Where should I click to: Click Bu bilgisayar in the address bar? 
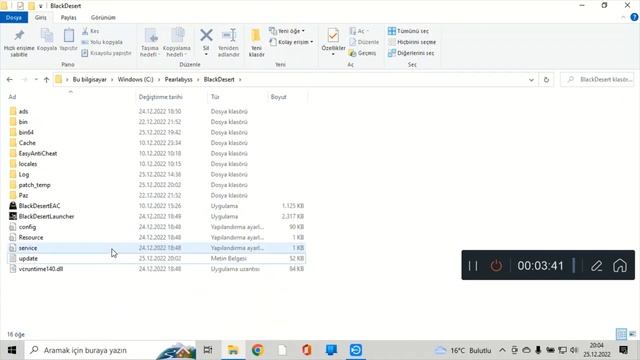(89, 80)
